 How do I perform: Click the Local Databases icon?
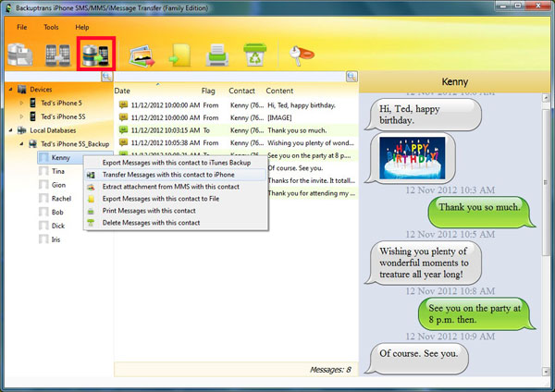(22, 130)
